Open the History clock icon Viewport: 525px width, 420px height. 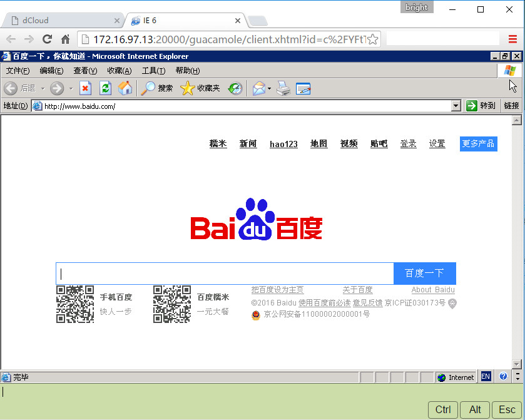tap(235, 89)
